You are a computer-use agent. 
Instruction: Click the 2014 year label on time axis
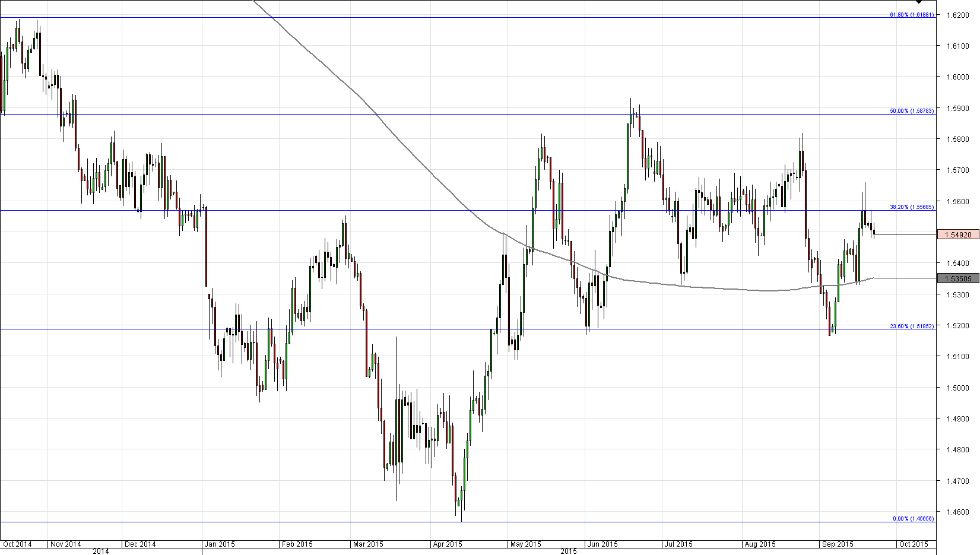click(101, 551)
